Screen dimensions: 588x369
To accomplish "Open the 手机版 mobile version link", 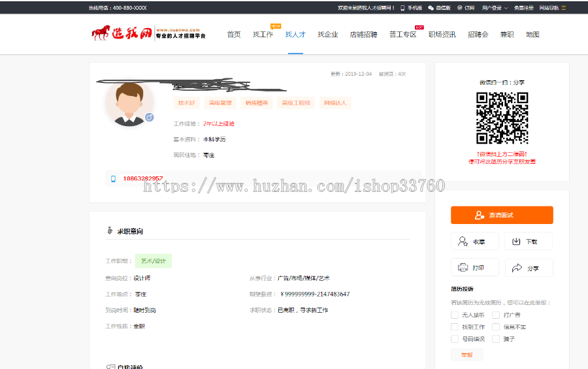I will [x=412, y=8].
